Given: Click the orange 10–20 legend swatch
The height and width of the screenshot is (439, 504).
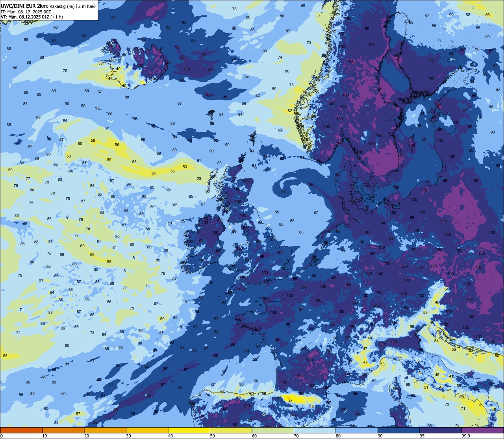Looking at the screenshot, I should pos(63,430).
